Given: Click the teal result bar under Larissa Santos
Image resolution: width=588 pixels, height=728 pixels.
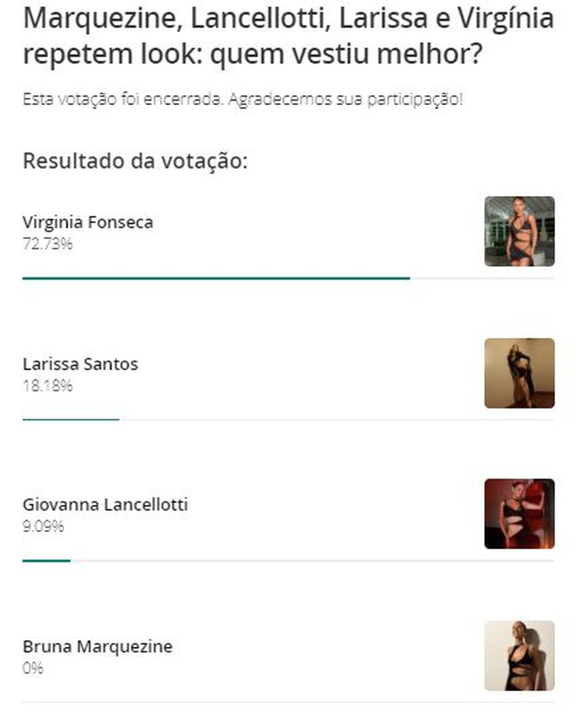Looking at the screenshot, I should 71,420.
